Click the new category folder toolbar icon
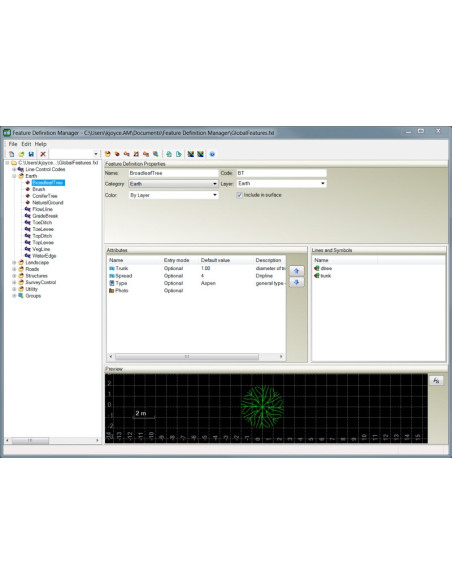The height and width of the screenshot is (584, 452). click(108, 154)
